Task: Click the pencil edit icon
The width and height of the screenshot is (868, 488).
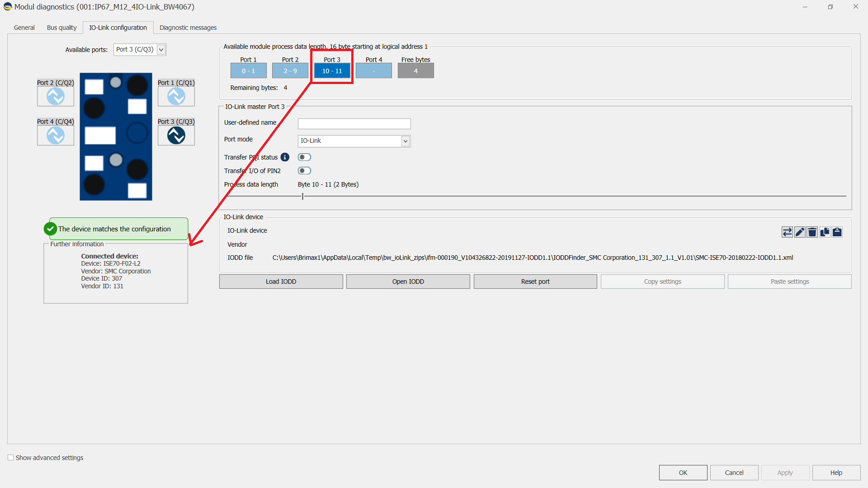Action: click(800, 232)
